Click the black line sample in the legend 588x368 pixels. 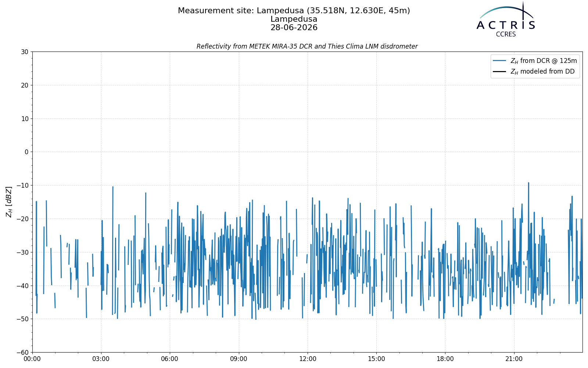point(500,71)
